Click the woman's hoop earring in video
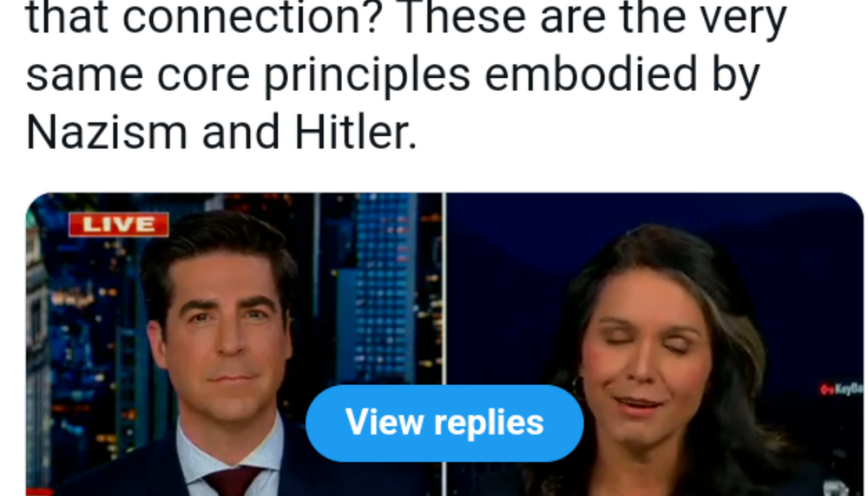Screen dimensions: 868x496 click(578, 387)
